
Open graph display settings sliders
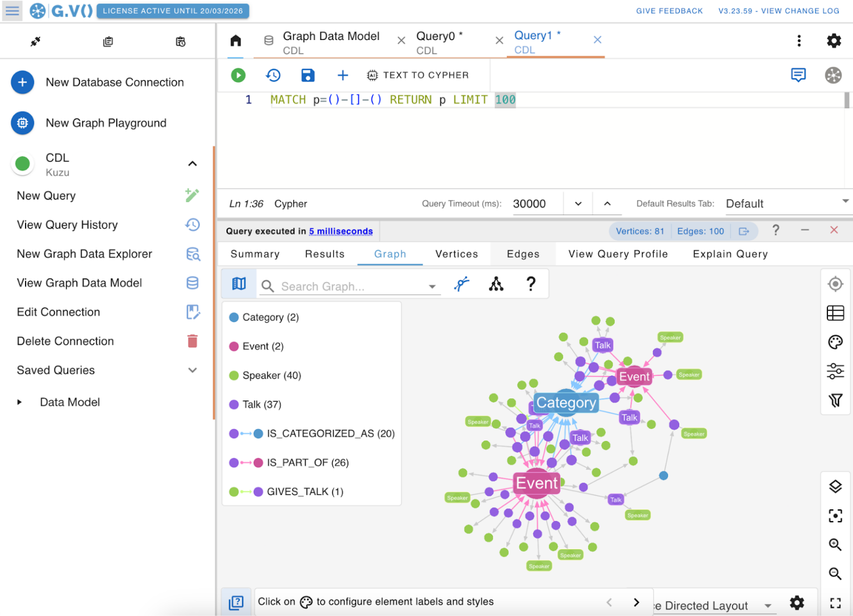835,371
